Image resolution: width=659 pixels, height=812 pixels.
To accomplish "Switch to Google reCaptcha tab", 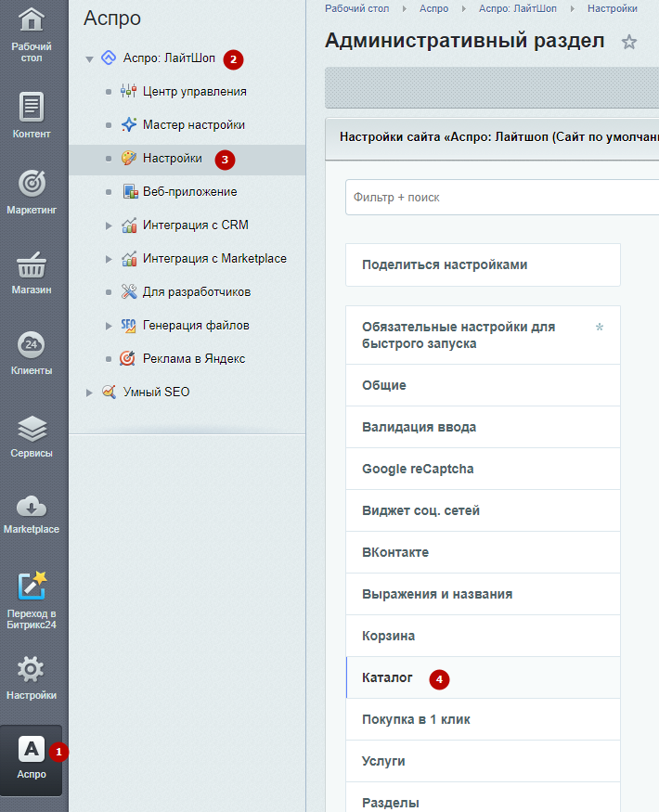I will point(483,469).
